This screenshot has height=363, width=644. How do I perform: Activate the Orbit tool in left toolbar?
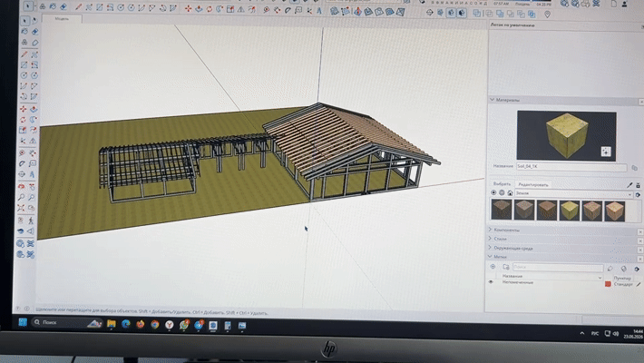pyautogui.click(x=22, y=186)
